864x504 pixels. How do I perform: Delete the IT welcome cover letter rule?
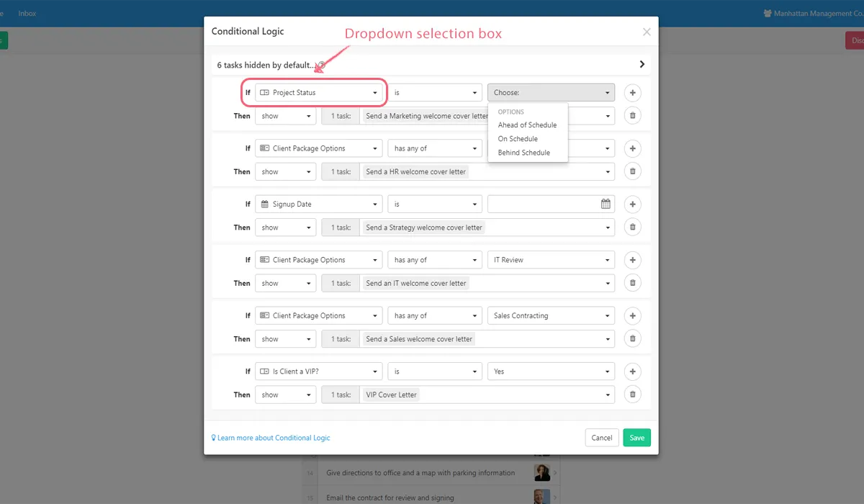632,283
